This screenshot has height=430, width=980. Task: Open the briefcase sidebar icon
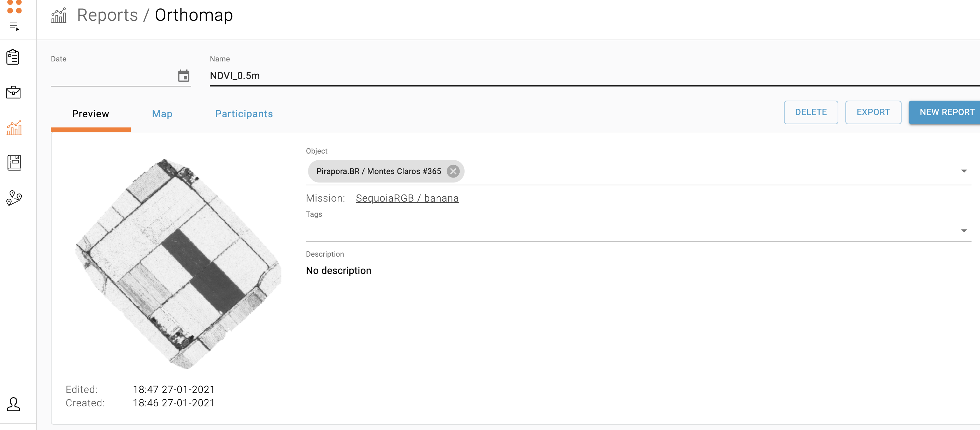[x=13, y=92]
